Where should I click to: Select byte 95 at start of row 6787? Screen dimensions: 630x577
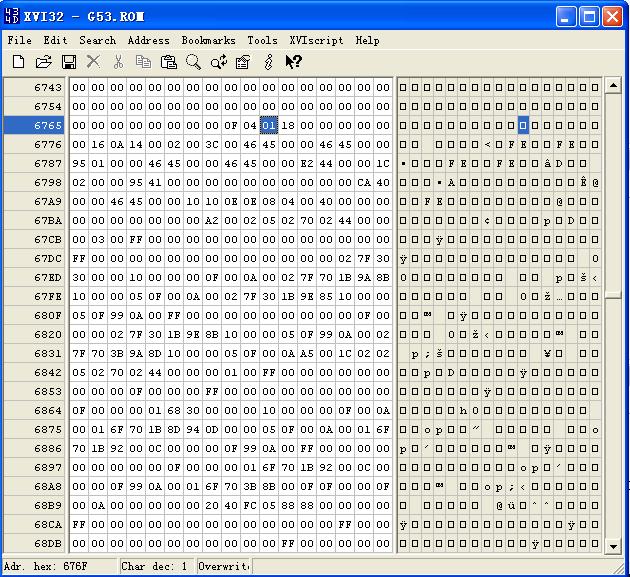point(79,164)
